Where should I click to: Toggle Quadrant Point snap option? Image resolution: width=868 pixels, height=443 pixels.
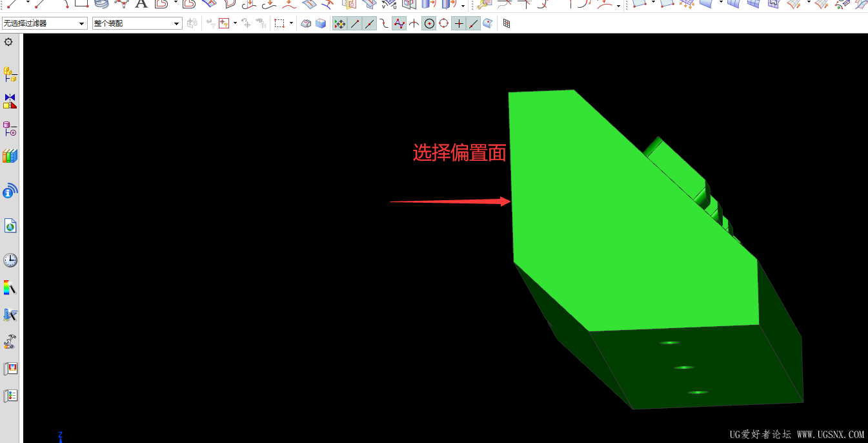[x=444, y=24]
